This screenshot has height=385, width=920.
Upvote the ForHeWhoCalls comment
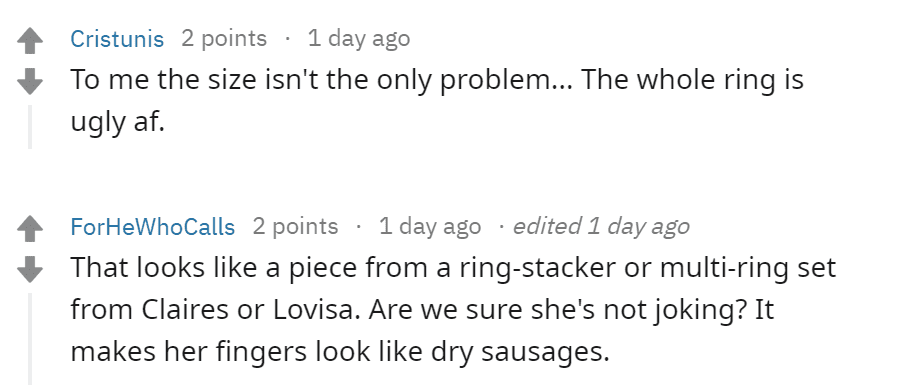(x=30, y=229)
